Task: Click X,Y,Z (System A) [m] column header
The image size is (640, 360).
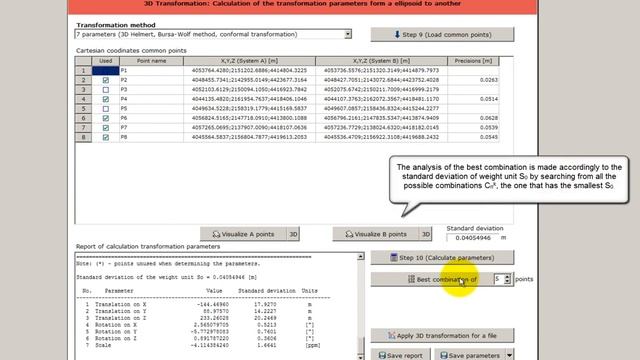Action: click(x=249, y=61)
